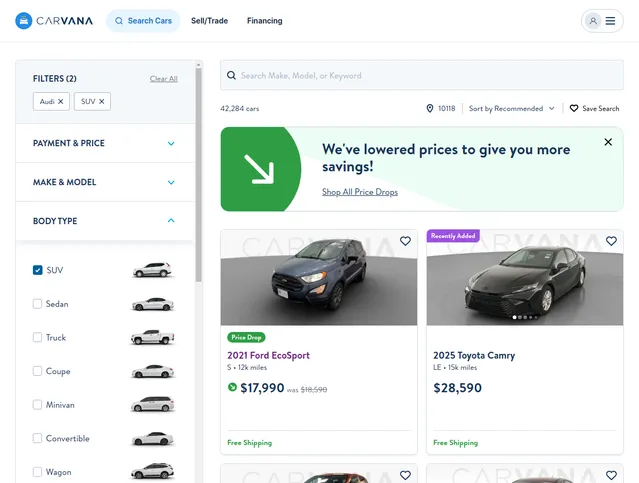Go to the Sell/Trade menu item

pos(209,21)
